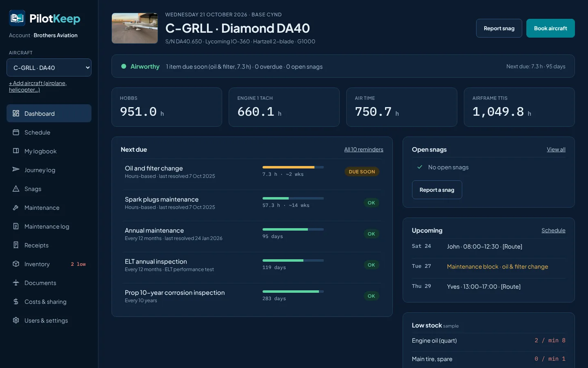Click the 2 low inventory badge
588x368 pixels.
[x=78, y=264]
